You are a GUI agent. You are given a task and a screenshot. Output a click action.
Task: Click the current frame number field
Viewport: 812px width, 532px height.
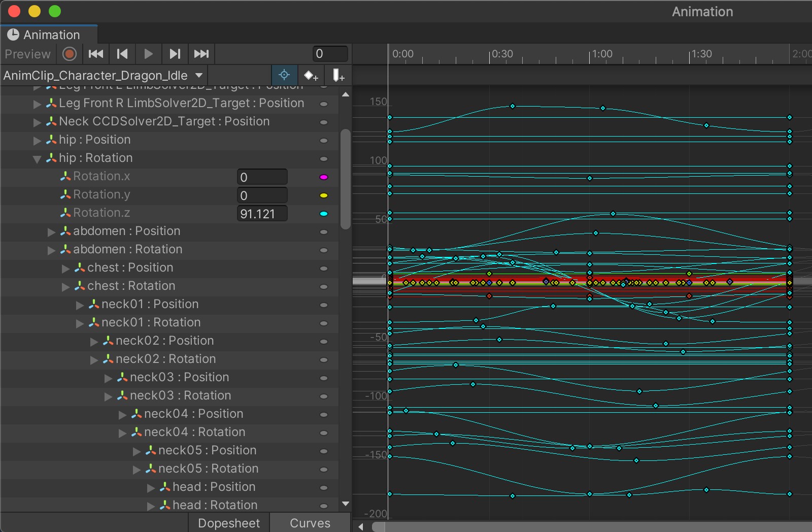(x=330, y=54)
